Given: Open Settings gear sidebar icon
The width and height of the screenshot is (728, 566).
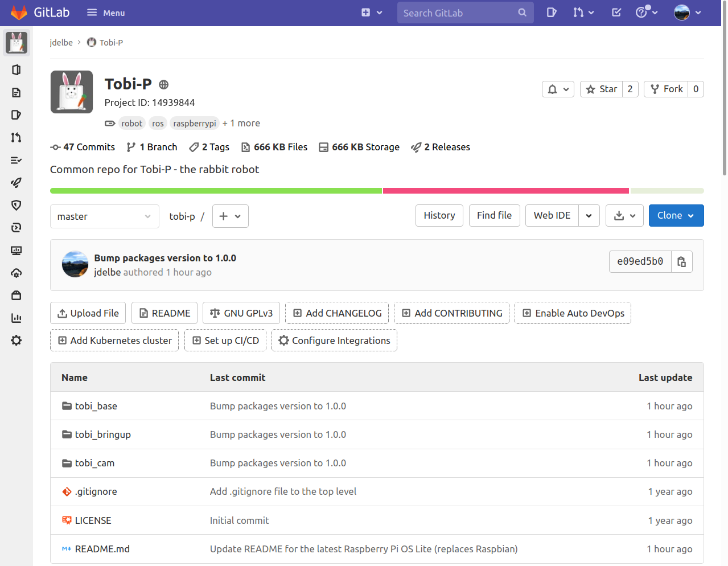Looking at the screenshot, I should (17, 341).
